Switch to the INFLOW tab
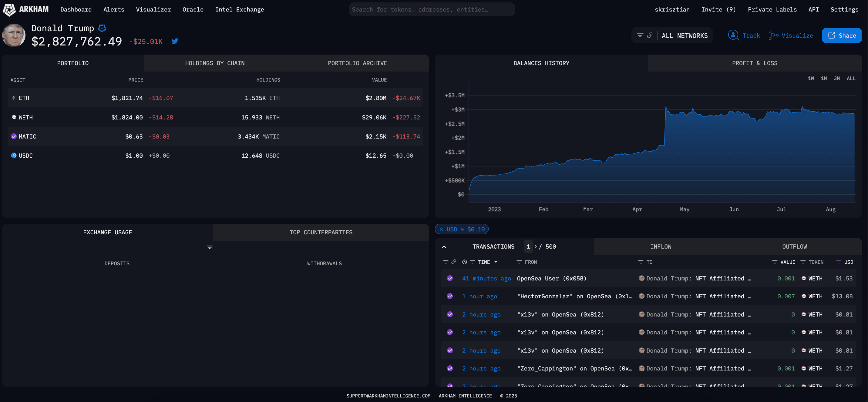 [661, 247]
